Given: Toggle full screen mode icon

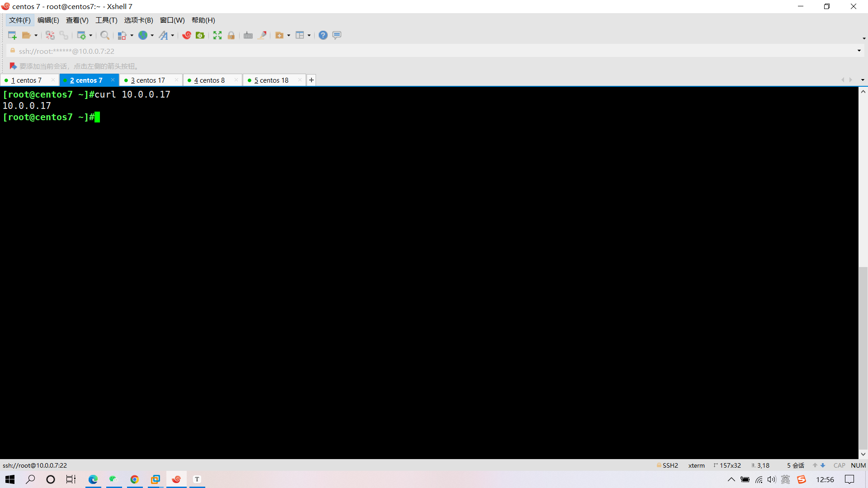Looking at the screenshot, I should coord(217,35).
